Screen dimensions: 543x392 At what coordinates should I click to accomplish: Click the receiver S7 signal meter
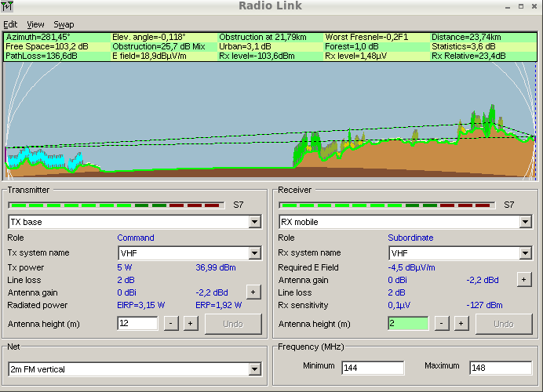click(387, 205)
